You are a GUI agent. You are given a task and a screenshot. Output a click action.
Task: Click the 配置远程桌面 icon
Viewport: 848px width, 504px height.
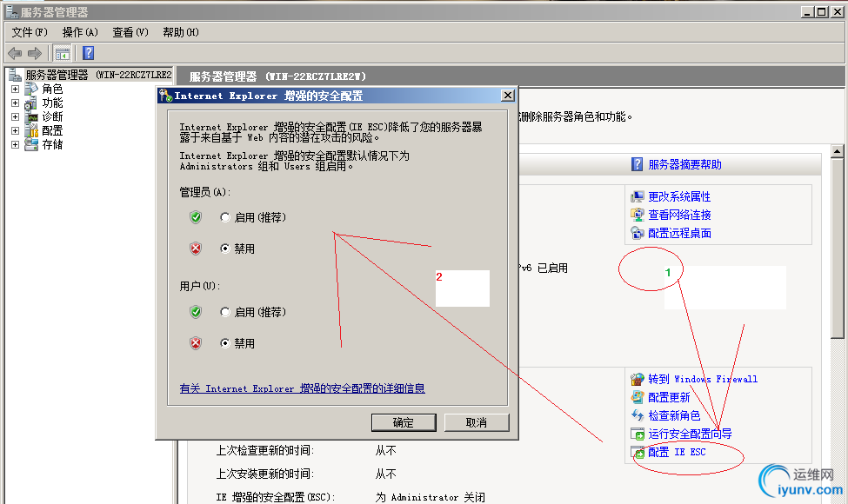[637, 234]
